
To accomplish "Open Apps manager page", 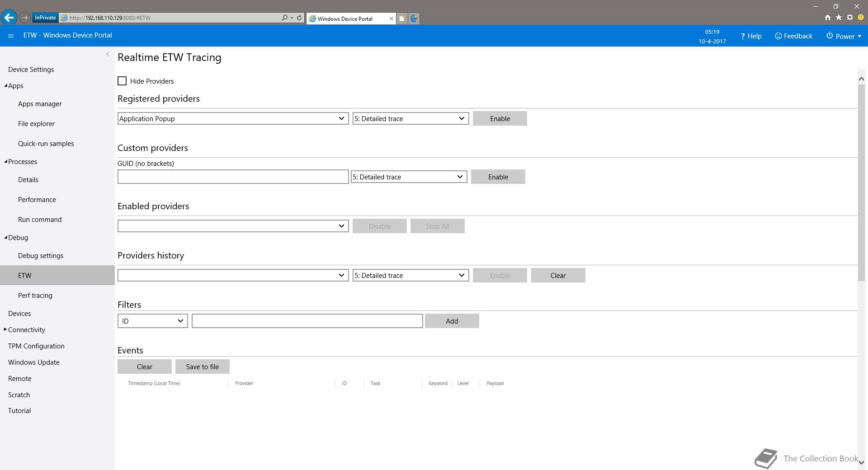I will 40,103.
